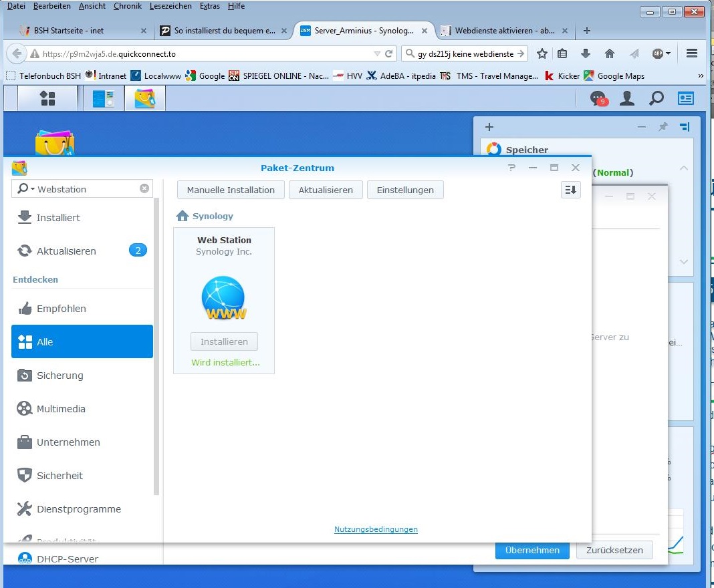The width and height of the screenshot is (714, 588).
Task: Click the Manuelle Installation button
Action: click(231, 190)
